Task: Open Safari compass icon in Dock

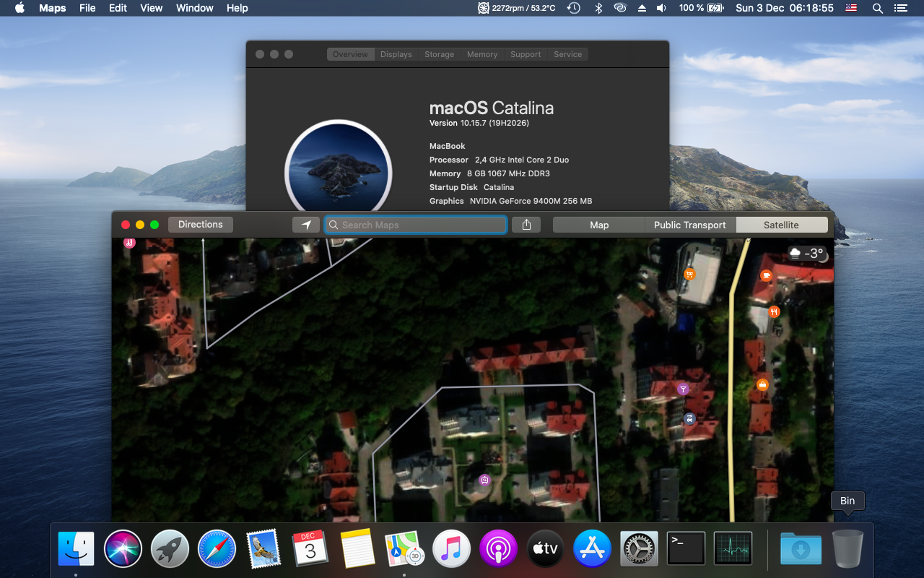Action: (217, 549)
